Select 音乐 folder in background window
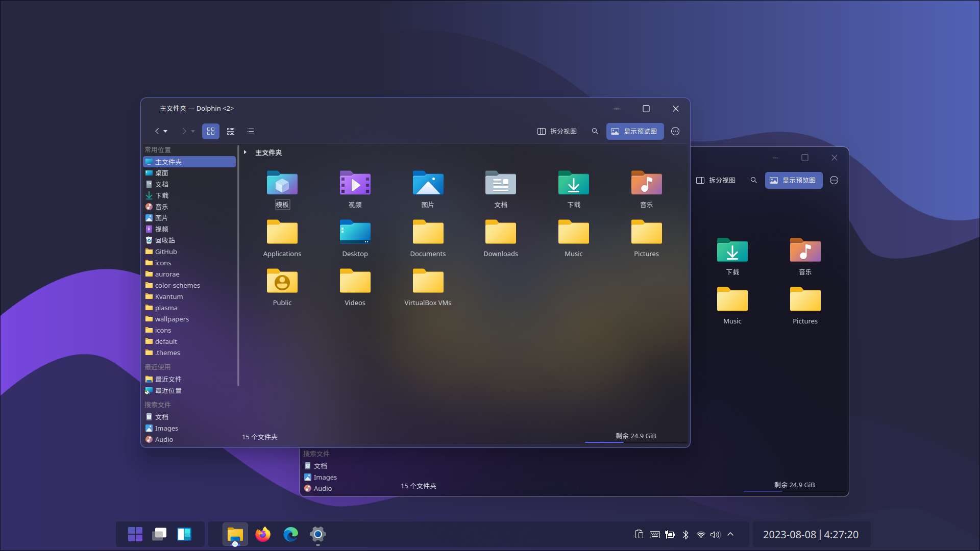Viewport: 980px width, 551px height. pyautogui.click(x=805, y=257)
